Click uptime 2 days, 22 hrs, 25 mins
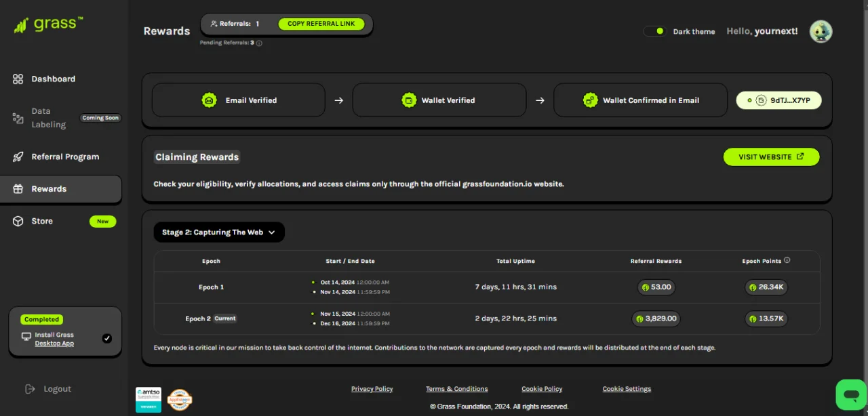The height and width of the screenshot is (416, 868). pyautogui.click(x=515, y=318)
